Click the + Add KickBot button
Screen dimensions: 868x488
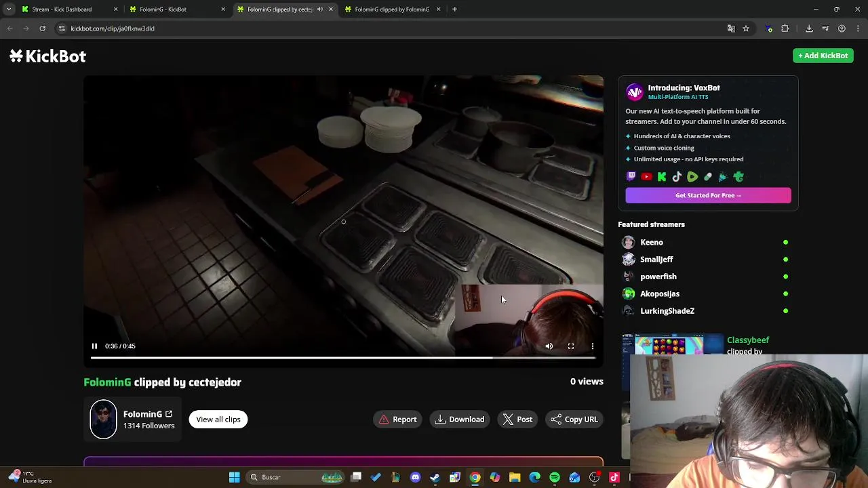[823, 56]
